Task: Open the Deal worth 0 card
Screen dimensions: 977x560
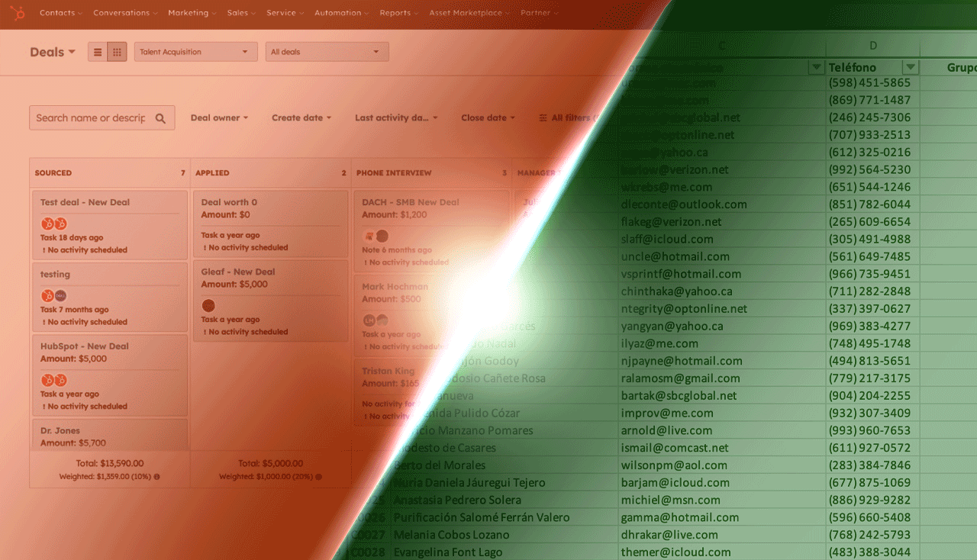Action: [271, 224]
